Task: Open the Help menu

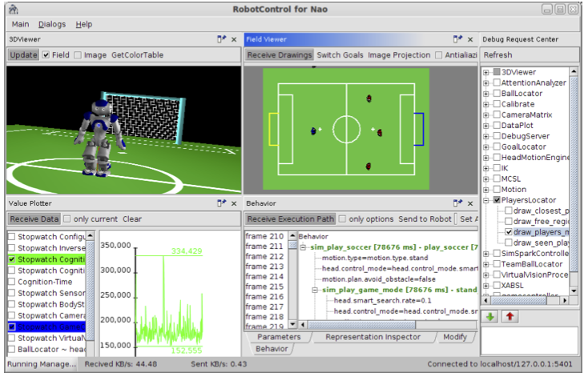Action: (x=84, y=24)
